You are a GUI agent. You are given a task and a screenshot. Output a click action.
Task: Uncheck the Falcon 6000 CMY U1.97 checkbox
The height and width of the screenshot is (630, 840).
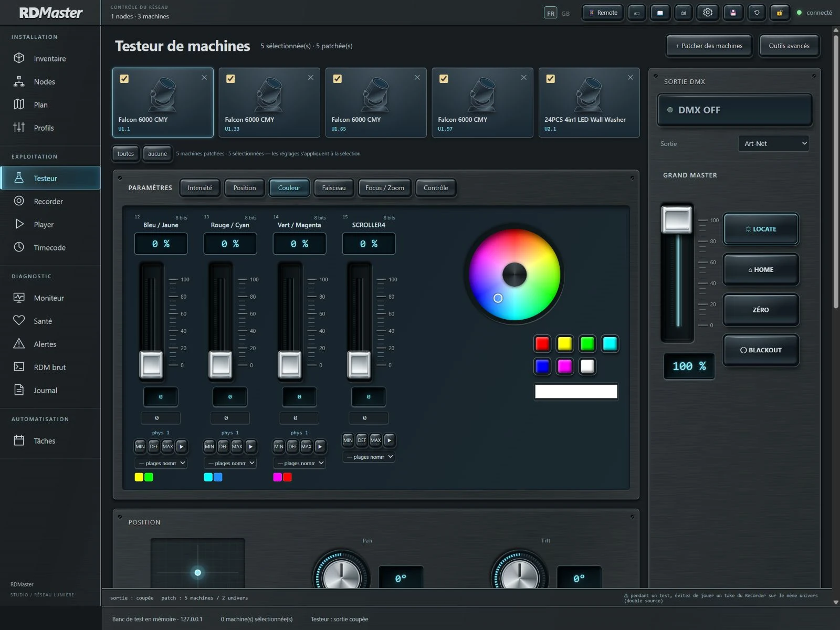(444, 79)
